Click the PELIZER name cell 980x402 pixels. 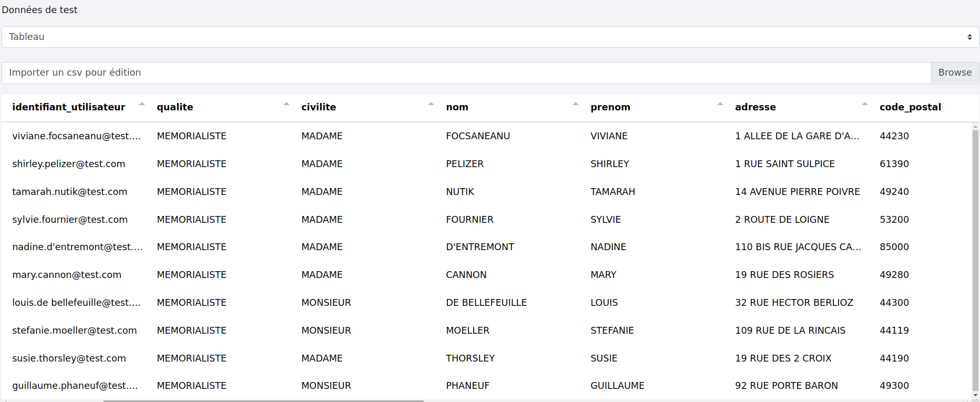(x=464, y=164)
